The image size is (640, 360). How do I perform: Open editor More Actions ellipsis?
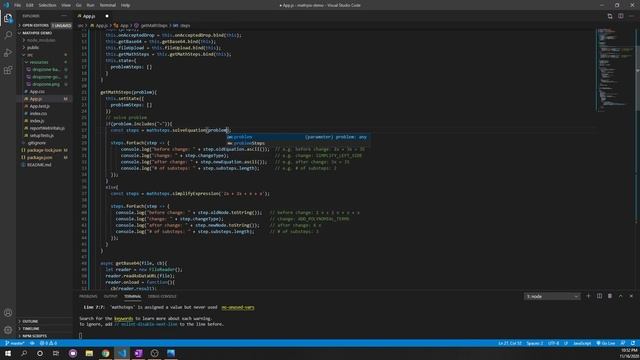631,16
